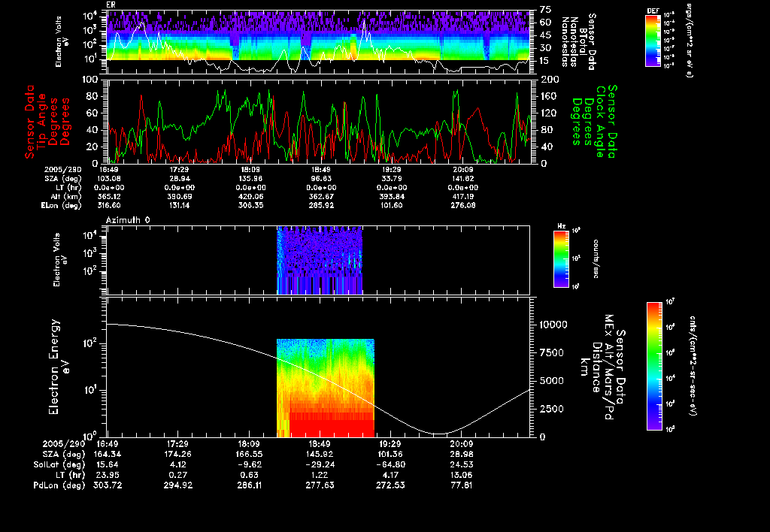Click ELon value 316.60
The image size is (770, 532).
[109, 206]
